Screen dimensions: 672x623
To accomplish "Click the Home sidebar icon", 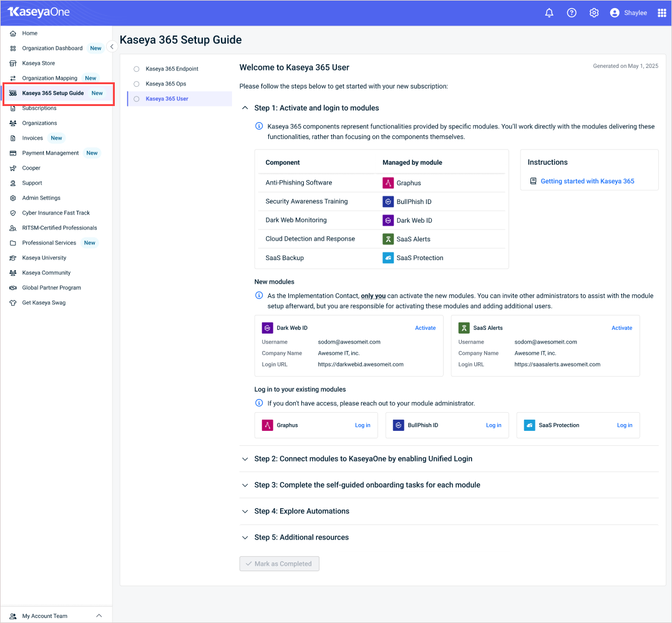I will pos(13,34).
